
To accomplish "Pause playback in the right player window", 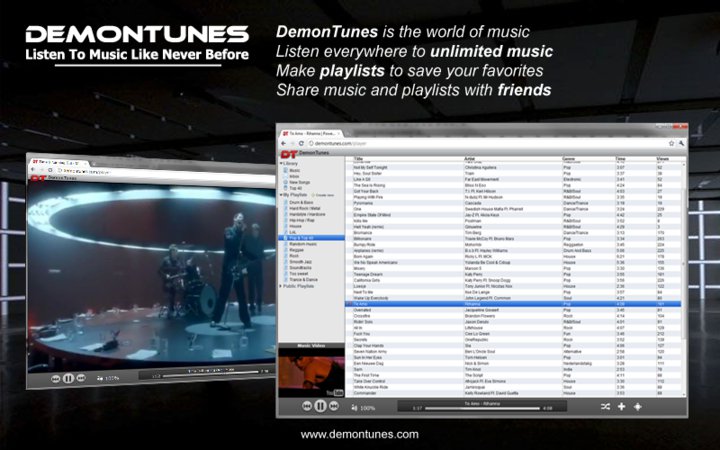I will [x=320, y=406].
